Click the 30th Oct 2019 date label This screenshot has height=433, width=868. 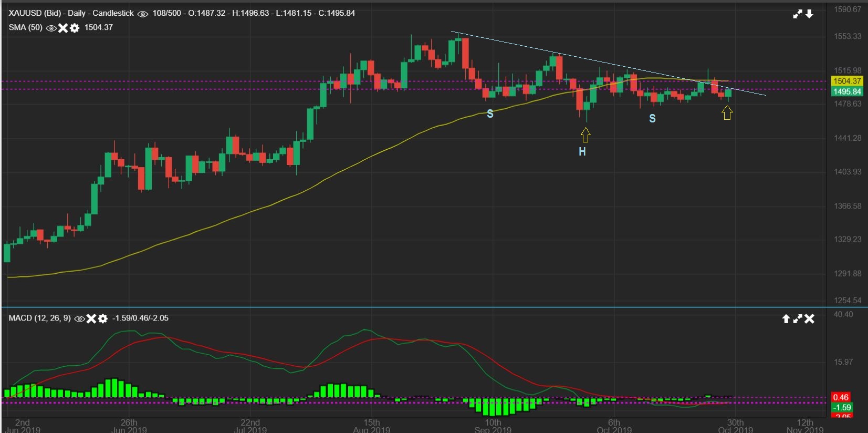click(736, 426)
